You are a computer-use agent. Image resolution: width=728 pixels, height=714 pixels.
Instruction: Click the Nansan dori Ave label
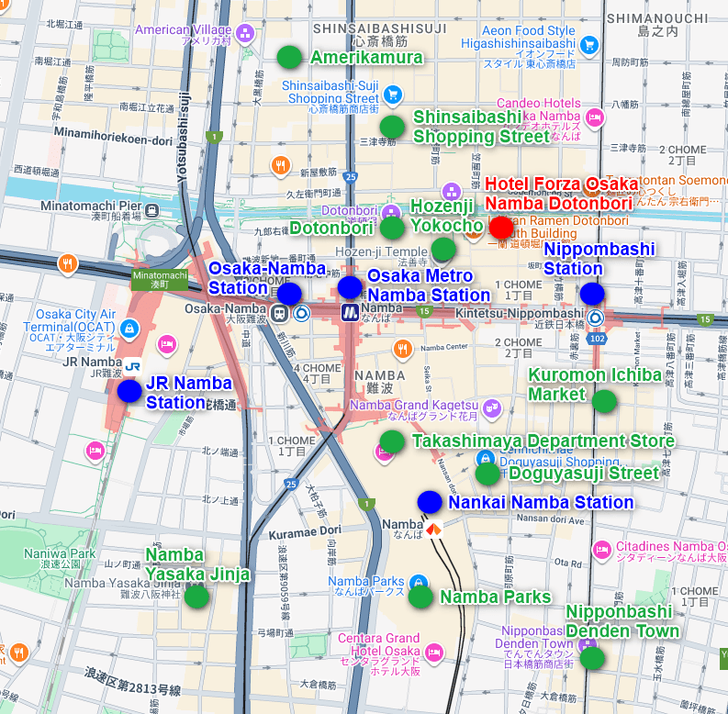[x=551, y=519]
